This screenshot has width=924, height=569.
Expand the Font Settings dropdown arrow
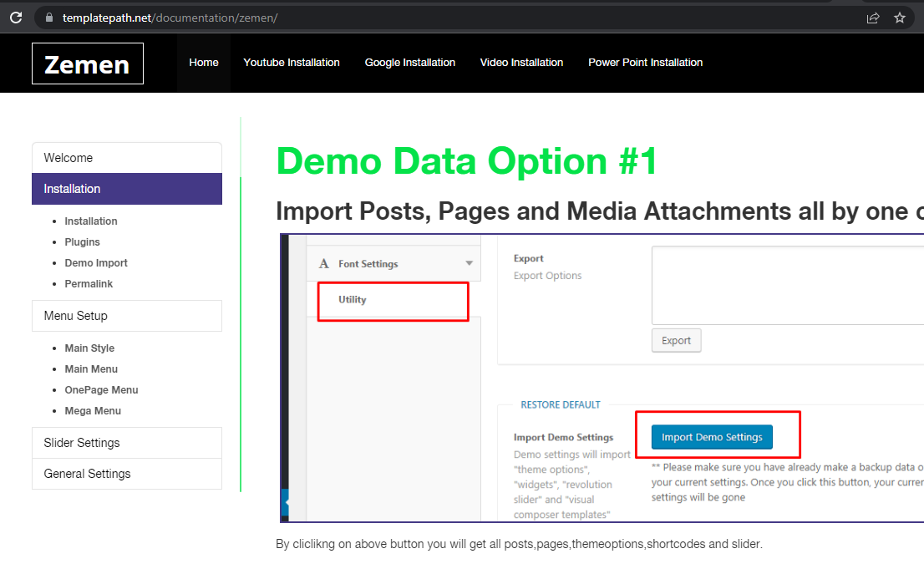pyautogui.click(x=469, y=263)
